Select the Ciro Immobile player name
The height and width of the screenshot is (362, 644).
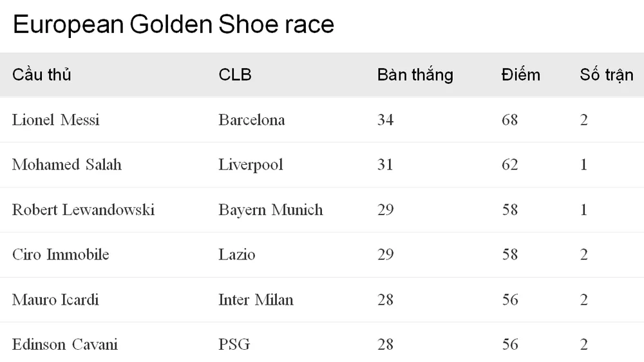coord(61,254)
